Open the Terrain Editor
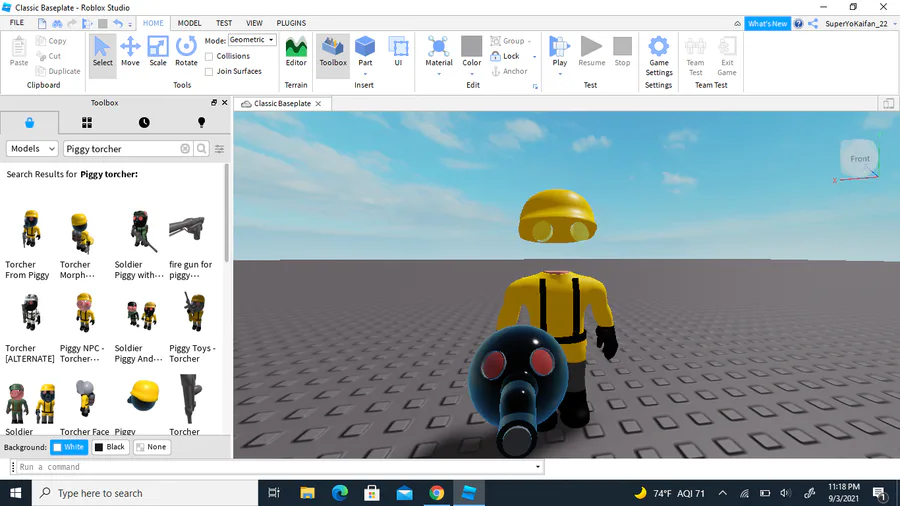The image size is (900, 506). pyautogui.click(x=296, y=52)
